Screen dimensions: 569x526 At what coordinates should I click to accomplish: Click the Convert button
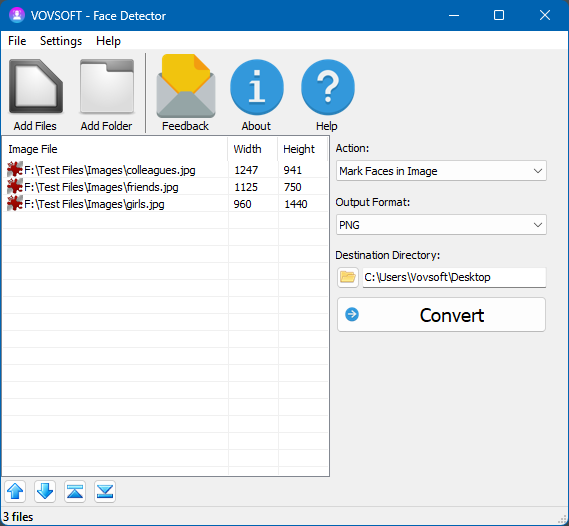tap(441, 315)
